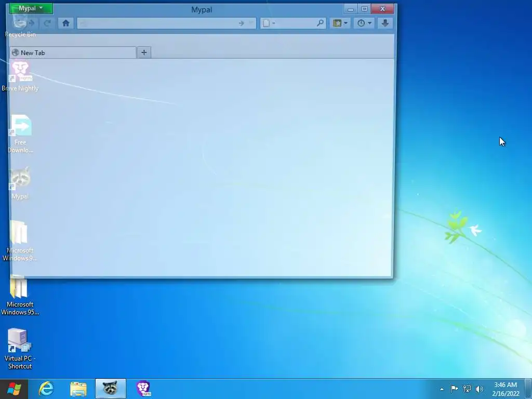Select the Brave Nightly desktop shortcut

coord(20,76)
